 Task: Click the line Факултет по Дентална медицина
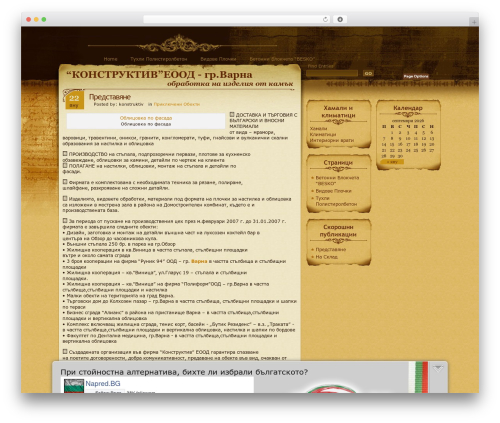coord(170,338)
